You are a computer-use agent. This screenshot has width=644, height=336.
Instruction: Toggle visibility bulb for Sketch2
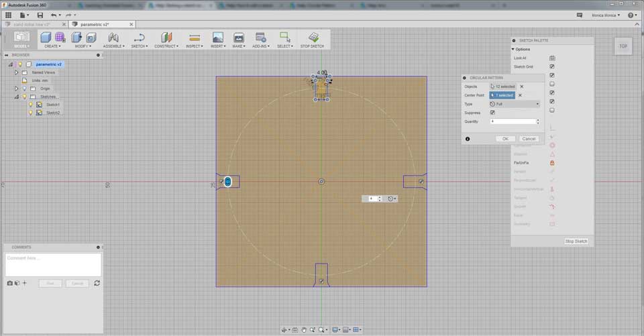coord(31,113)
